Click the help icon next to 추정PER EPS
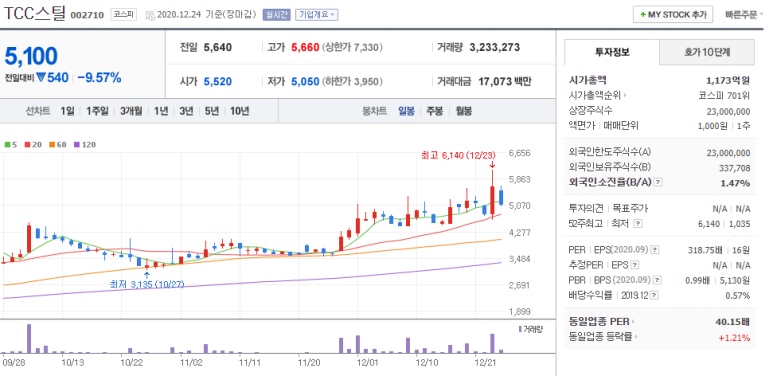 click(x=635, y=265)
